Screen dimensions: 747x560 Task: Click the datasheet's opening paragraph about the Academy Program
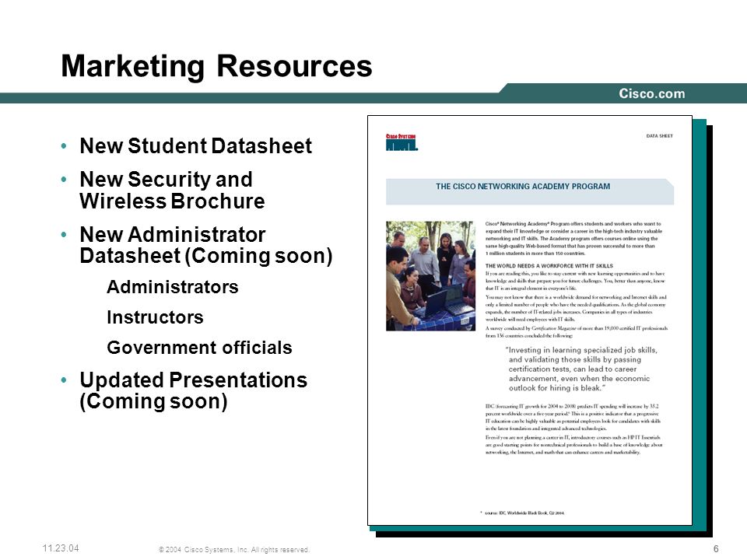pyautogui.click(x=573, y=238)
